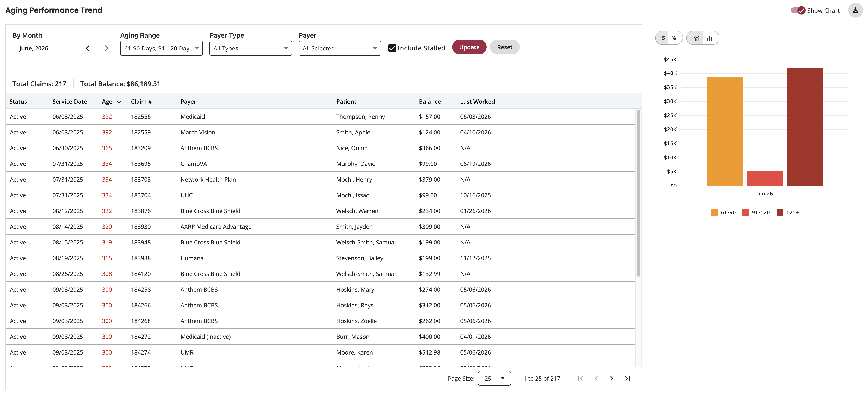Click the 121+ legend color swatch

coord(779,212)
